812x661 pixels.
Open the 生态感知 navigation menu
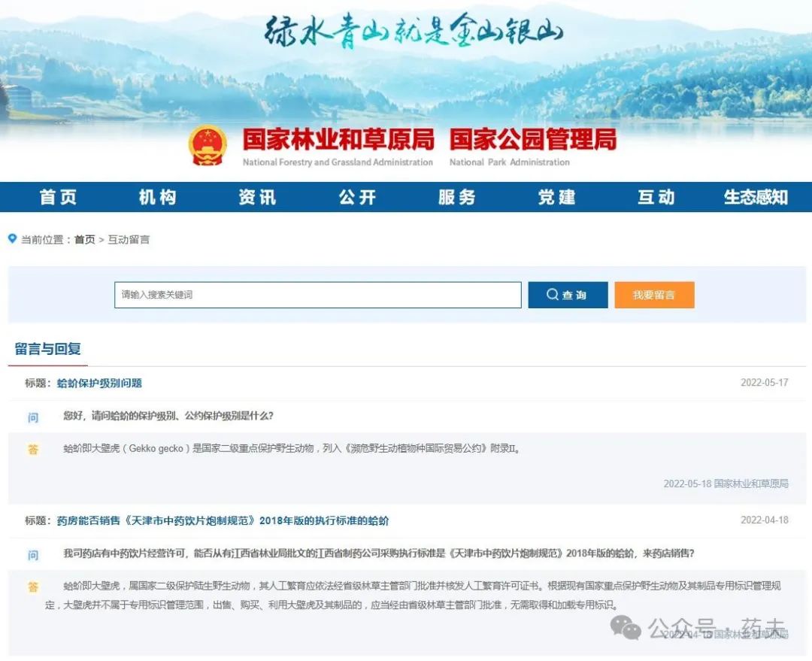click(x=755, y=197)
